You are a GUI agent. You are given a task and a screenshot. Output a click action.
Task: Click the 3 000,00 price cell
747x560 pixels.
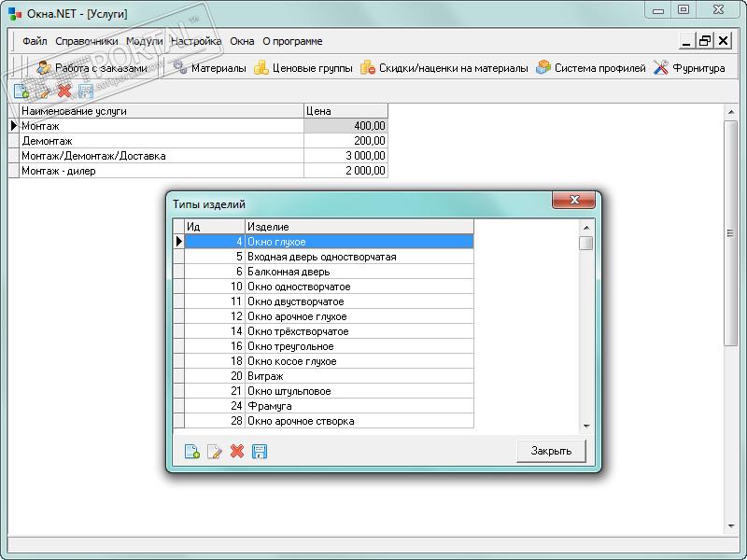(345, 156)
